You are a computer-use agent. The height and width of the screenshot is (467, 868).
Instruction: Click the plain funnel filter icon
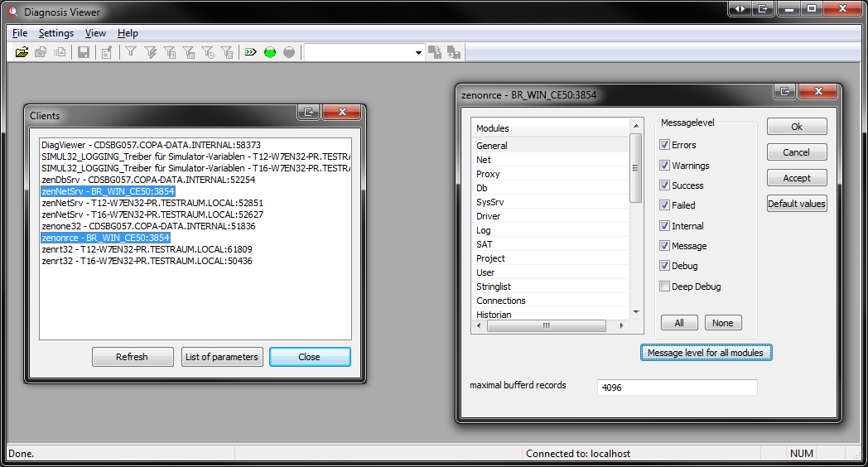click(x=131, y=52)
